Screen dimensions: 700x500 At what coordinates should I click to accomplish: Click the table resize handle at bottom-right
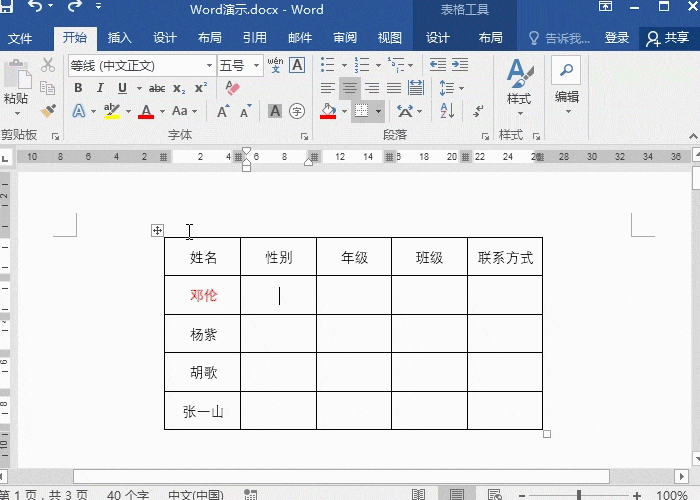coord(547,434)
